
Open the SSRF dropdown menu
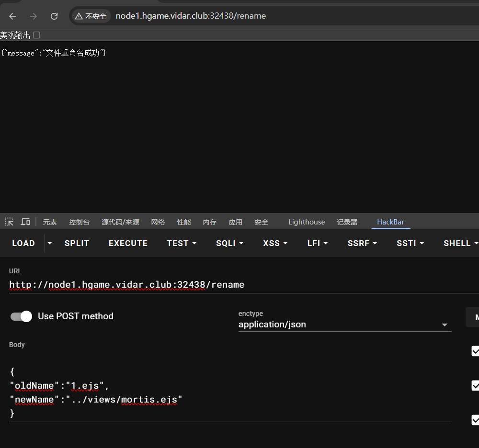pos(362,243)
